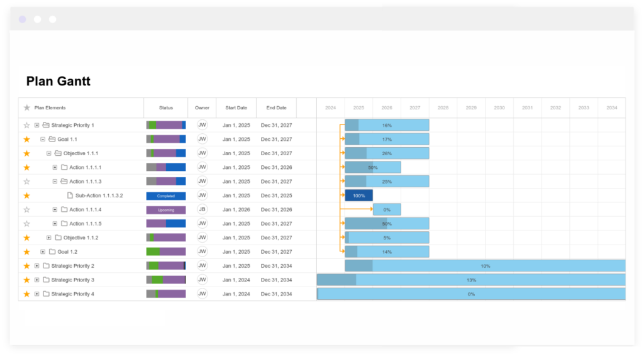Toggle favorite star on Action 1.1.1.4
This screenshot has width=644, height=362.
coord(26,209)
